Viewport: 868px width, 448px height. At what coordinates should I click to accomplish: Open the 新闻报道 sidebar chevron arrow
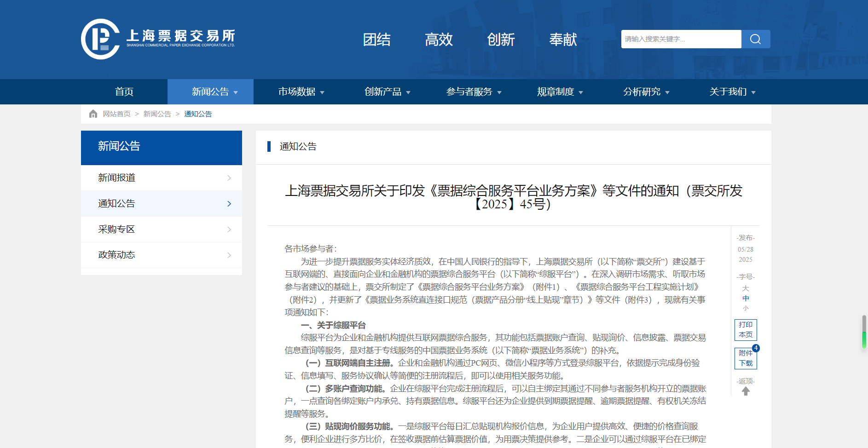[229, 178]
